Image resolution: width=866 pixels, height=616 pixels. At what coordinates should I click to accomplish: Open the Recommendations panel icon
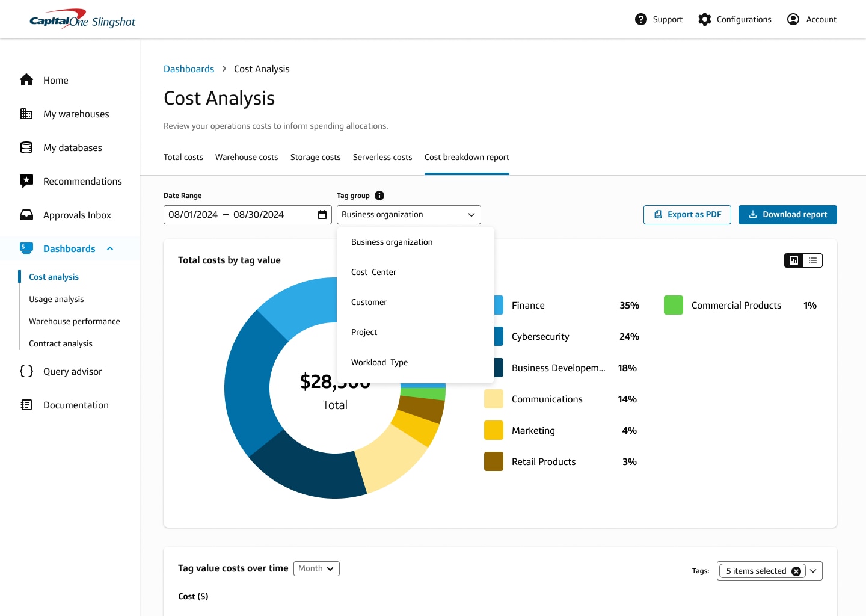(26, 180)
